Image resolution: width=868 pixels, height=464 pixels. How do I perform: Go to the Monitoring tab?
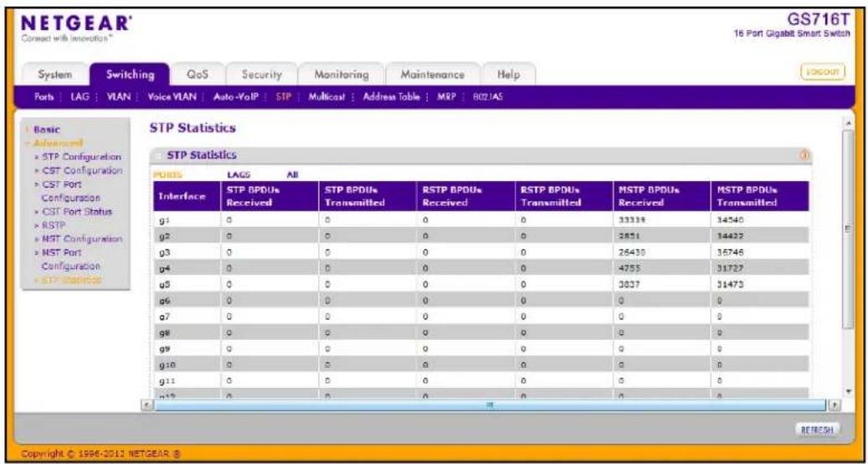[341, 75]
